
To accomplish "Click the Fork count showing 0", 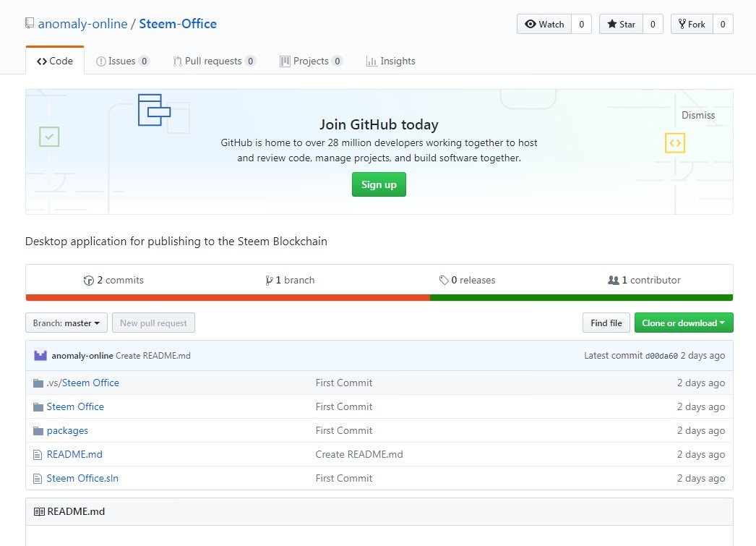I will 723,24.
